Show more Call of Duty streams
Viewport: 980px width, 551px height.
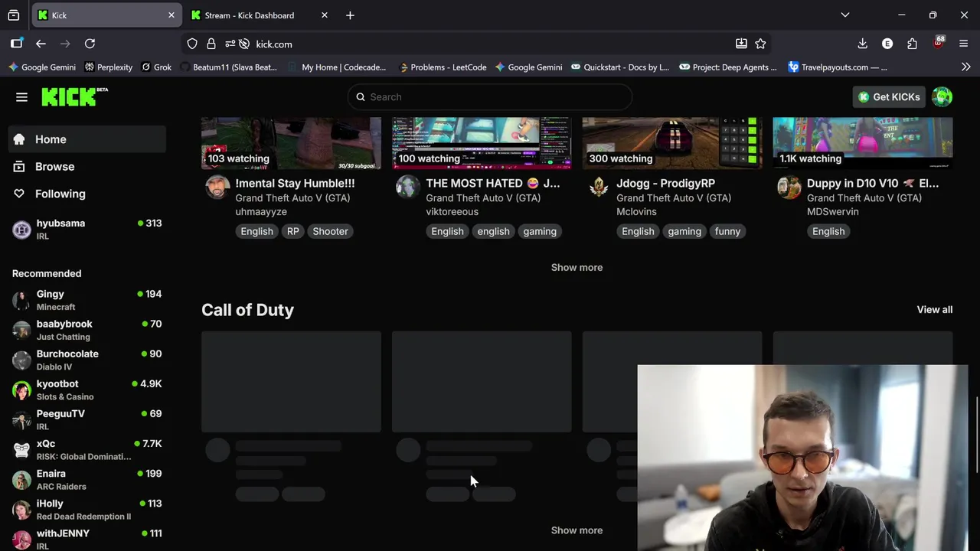pyautogui.click(x=577, y=530)
